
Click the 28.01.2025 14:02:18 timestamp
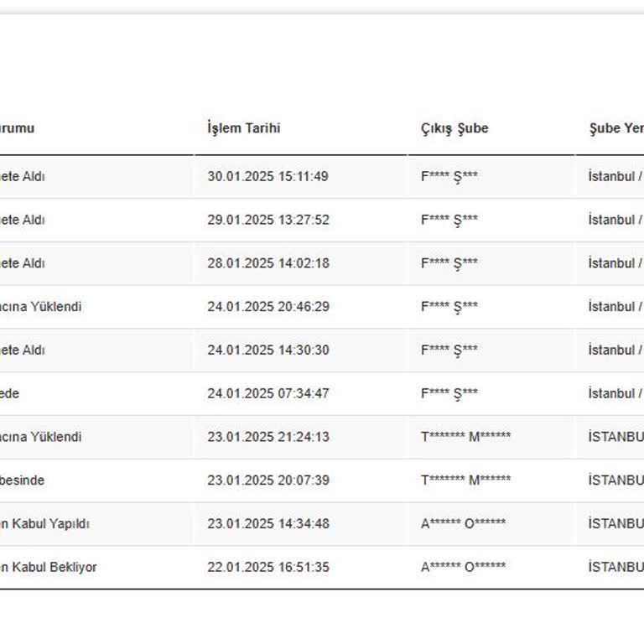pyautogui.click(x=267, y=263)
